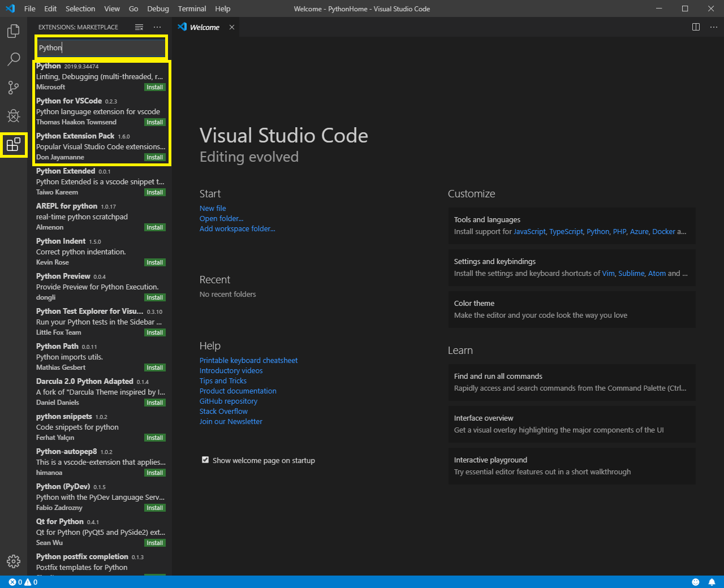Install Darcula 2.0 Python Adapted theme
This screenshot has width=724, height=588.
(154, 403)
